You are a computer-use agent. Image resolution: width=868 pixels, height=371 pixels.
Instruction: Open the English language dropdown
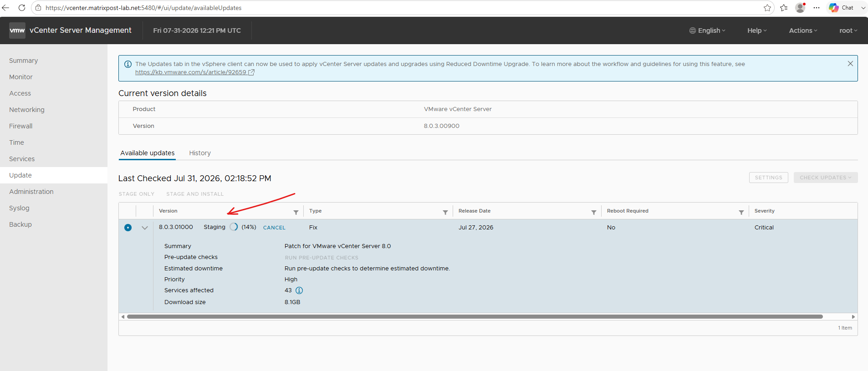(707, 30)
